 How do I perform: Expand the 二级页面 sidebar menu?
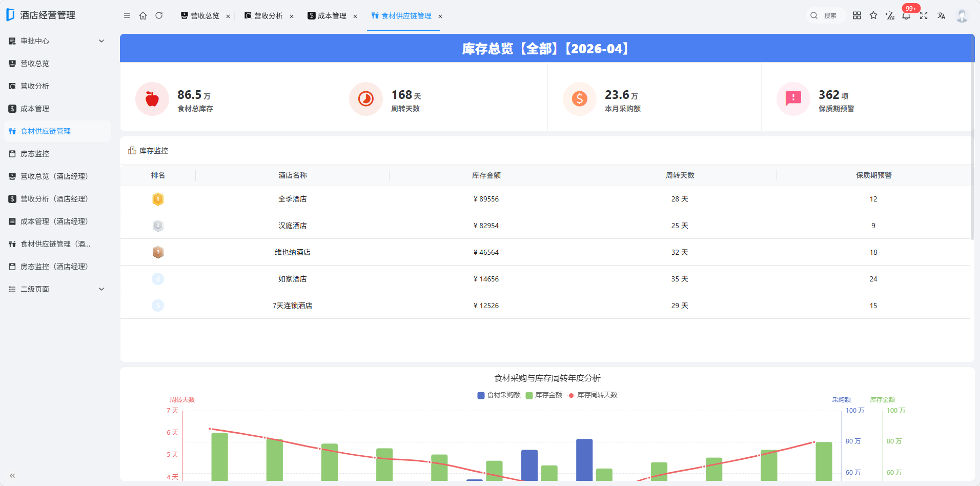pos(101,289)
